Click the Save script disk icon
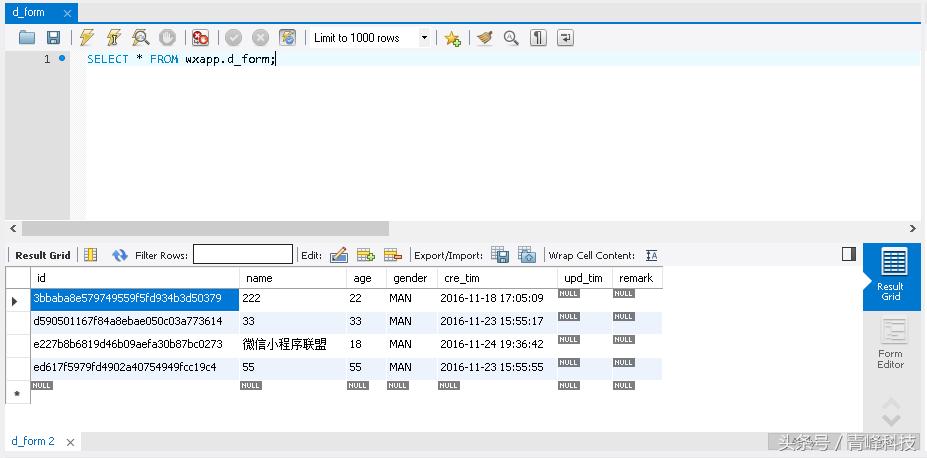This screenshot has width=927, height=458. coord(54,38)
